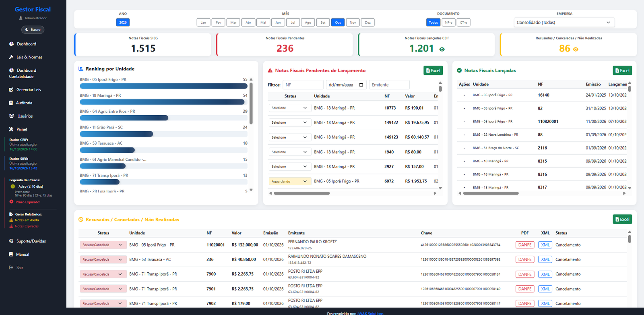Open the Recusa/Cancelada dropdown for NF 11020001
This screenshot has height=315, width=644.
click(103, 245)
